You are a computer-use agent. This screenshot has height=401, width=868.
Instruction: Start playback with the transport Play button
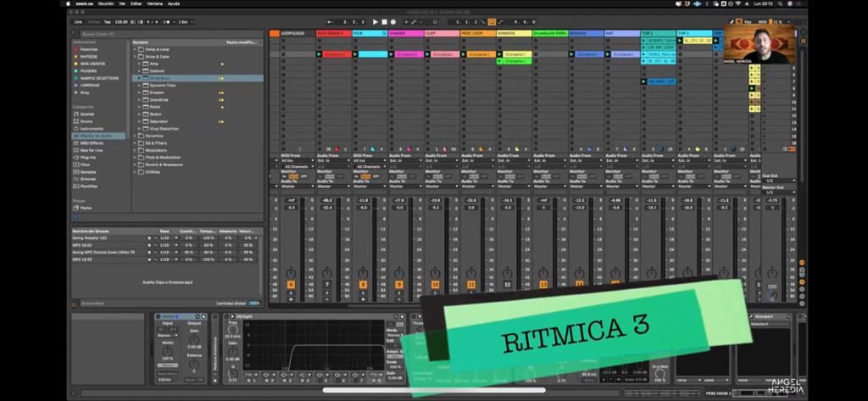pos(375,22)
